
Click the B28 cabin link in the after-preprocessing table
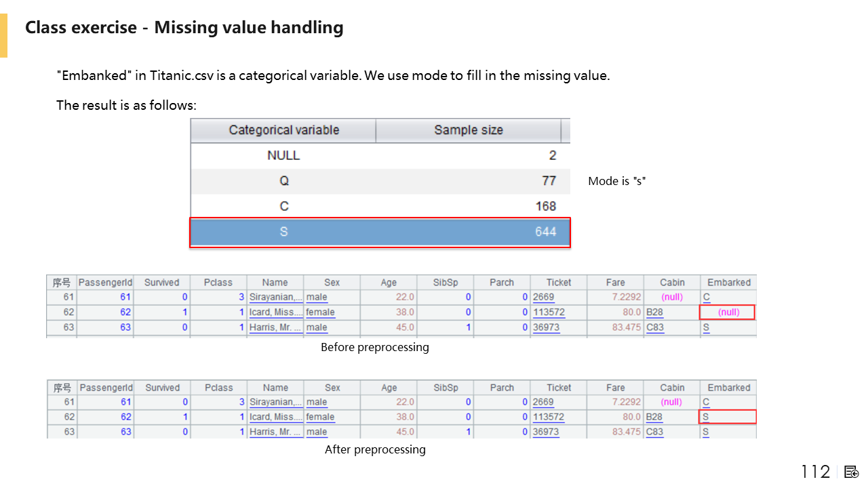pyautogui.click(x=654, y=417)
